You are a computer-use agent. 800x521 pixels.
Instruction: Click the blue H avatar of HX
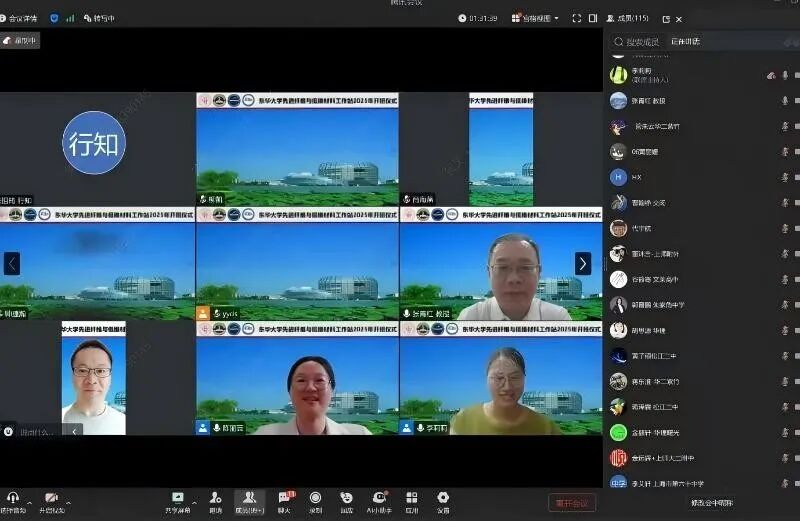click(618, 177)
